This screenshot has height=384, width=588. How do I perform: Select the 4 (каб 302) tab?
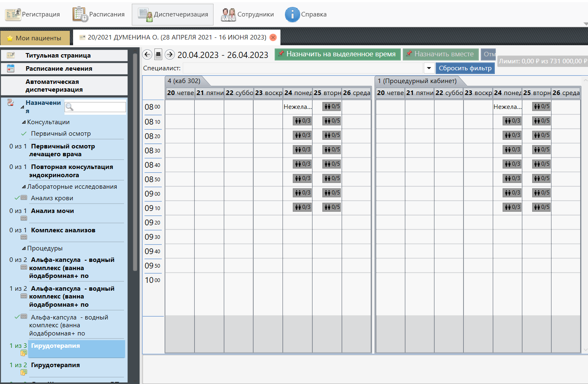(x=184, y=81)
